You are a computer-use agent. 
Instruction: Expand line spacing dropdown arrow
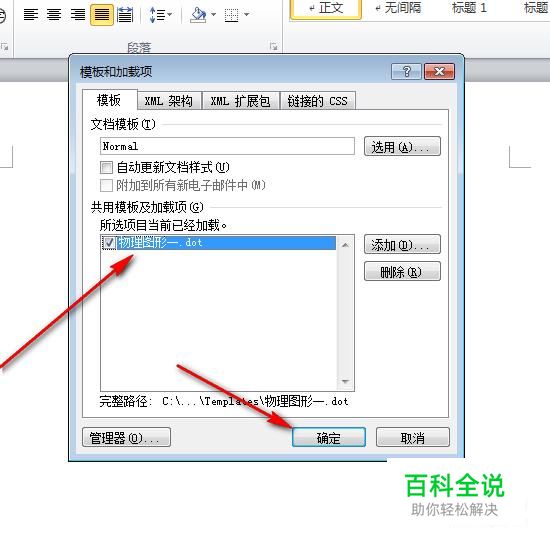[170, 15]
